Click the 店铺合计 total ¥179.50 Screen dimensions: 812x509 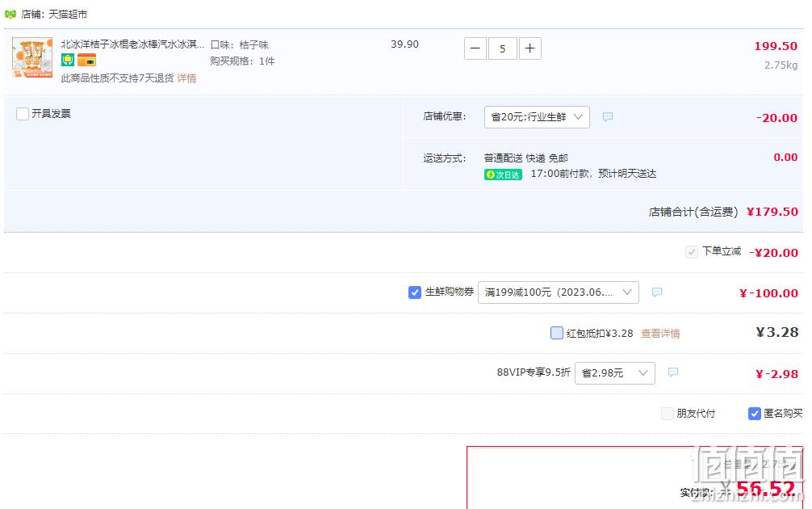pos(772,212)
